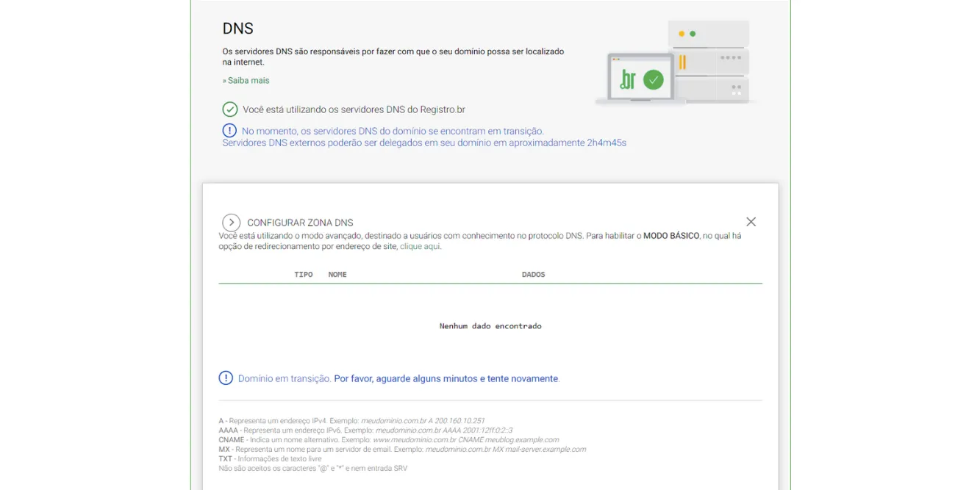Click the Domínio em transição info icon
Screen dimensions: 980x490
point(226,378)
